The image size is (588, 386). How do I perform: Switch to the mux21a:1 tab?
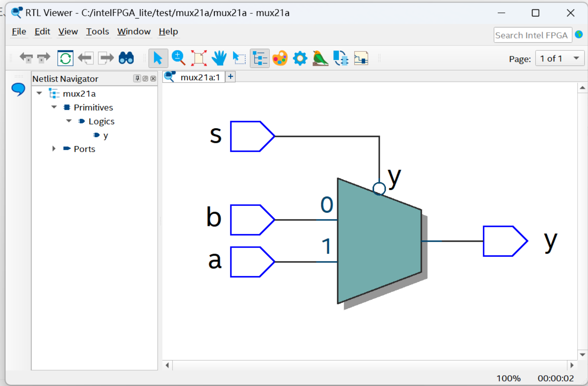[x=194, y=77]
